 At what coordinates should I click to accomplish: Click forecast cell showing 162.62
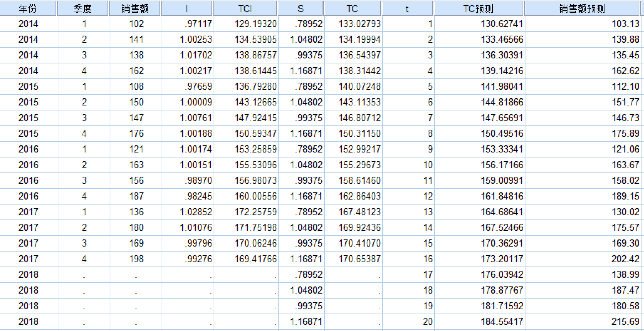583,71
